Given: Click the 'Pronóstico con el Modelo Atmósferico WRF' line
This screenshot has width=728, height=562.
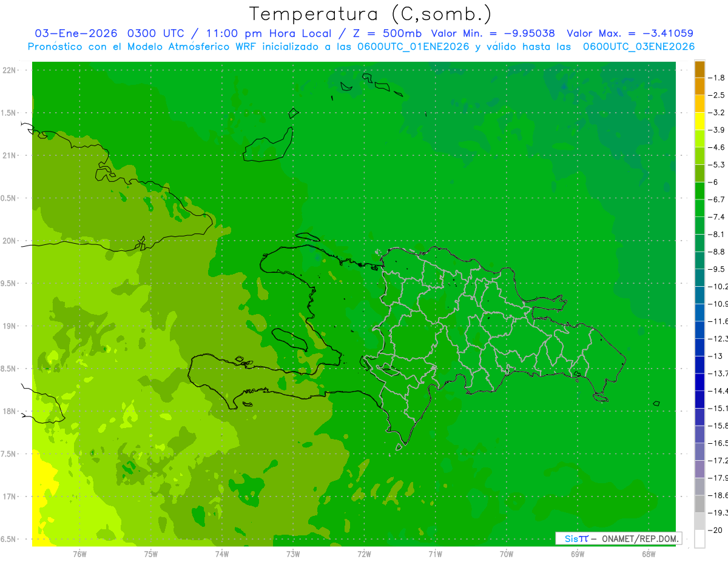Looking at the screenshot, I should click(x=361, y=47).
